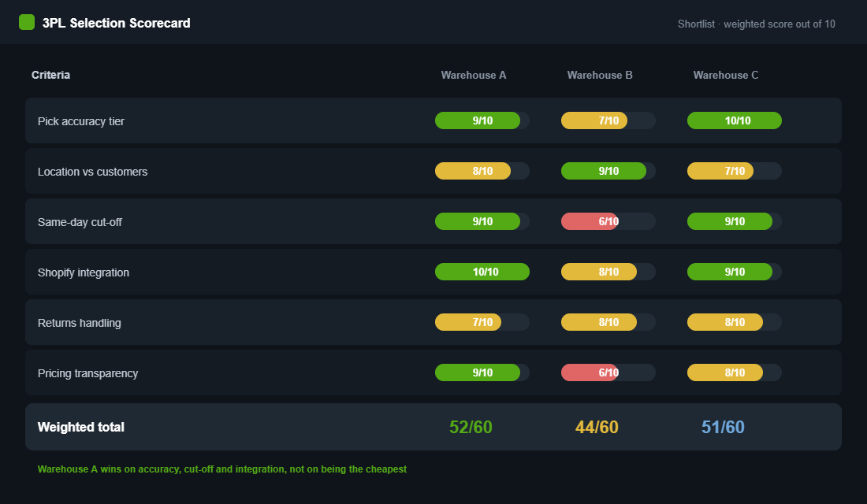
Task: Click Warehouse B weighted total 44/60
Action: 597,427
